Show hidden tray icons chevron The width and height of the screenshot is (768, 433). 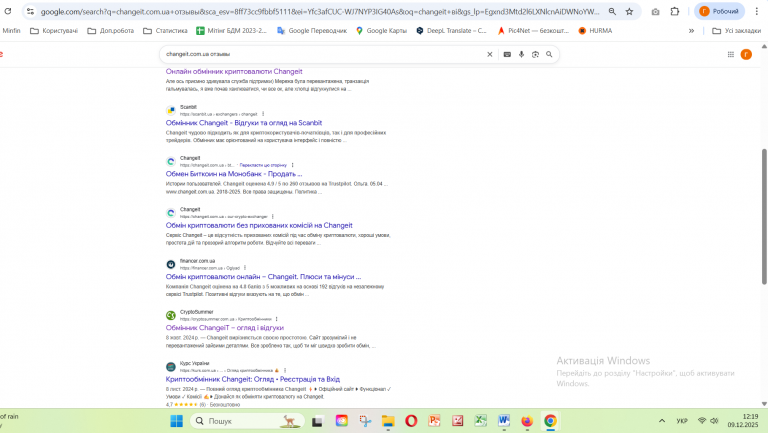click(x=662, y=421)
